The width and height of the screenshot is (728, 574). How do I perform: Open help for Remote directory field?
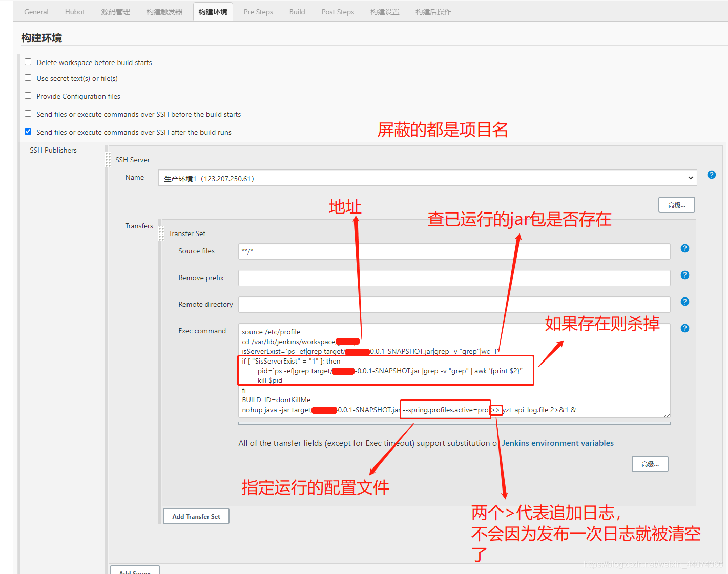684,302
